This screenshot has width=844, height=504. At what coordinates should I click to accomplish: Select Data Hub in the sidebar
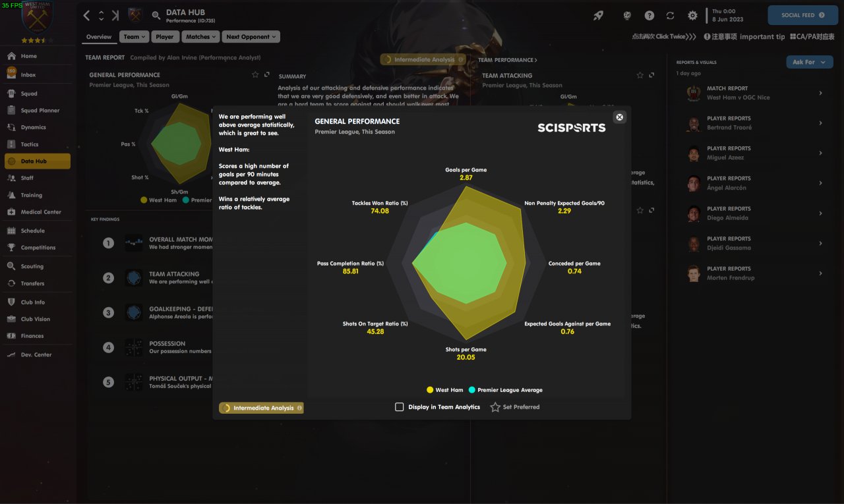pyautogui.click(x=37, y=161)
